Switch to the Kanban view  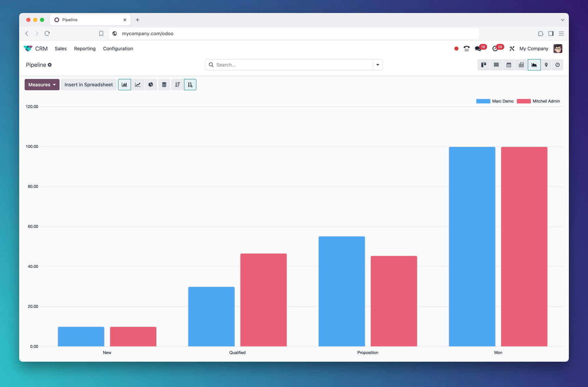(483, 65)
